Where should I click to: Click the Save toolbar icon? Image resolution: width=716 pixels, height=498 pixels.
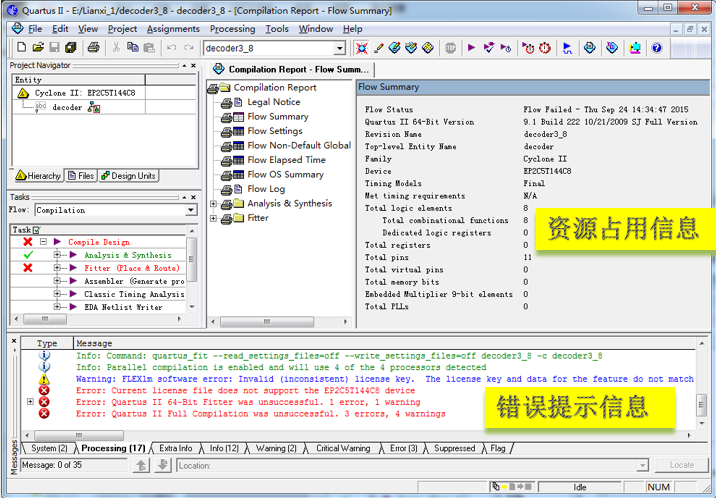pyautogui.click(x=54, y=47)
